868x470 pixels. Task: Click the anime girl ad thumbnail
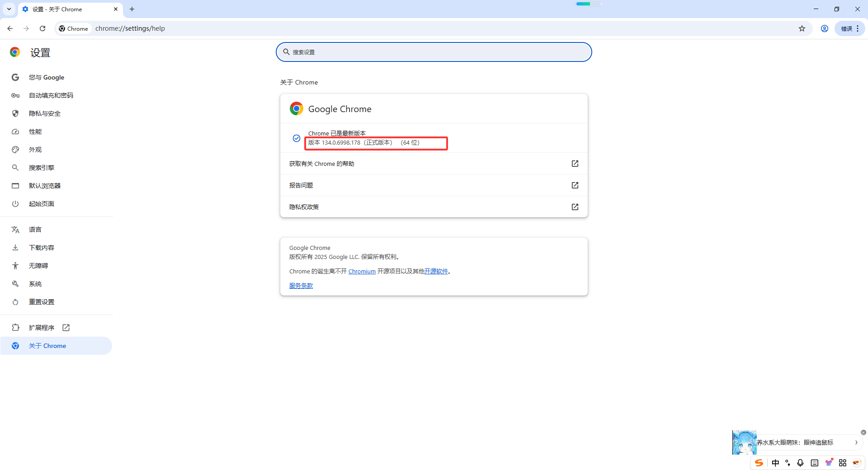click(745, 442)
